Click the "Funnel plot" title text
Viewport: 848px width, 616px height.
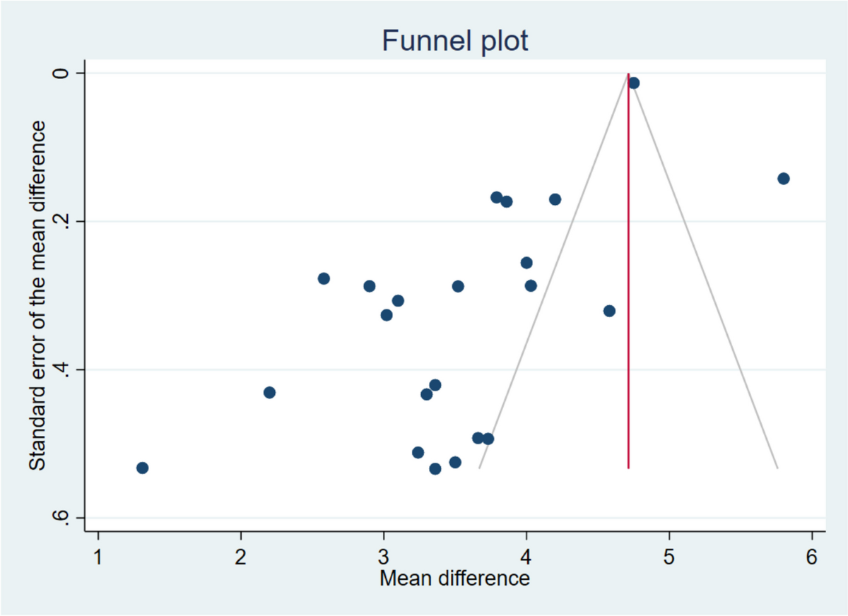454,41
